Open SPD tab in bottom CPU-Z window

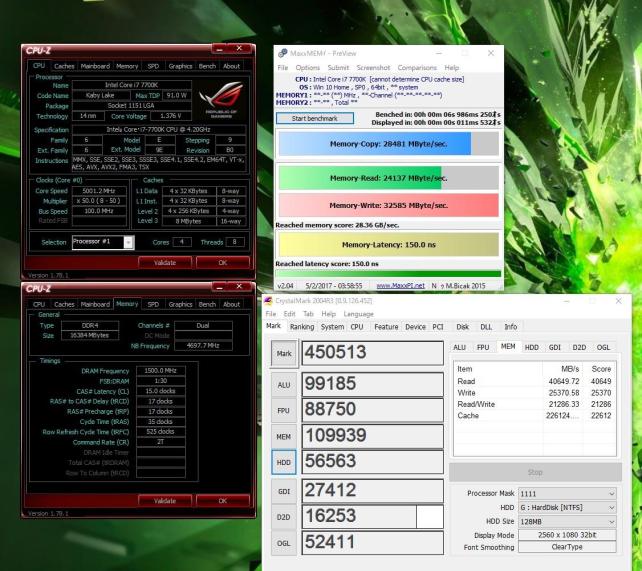click(x=153, y=304)
